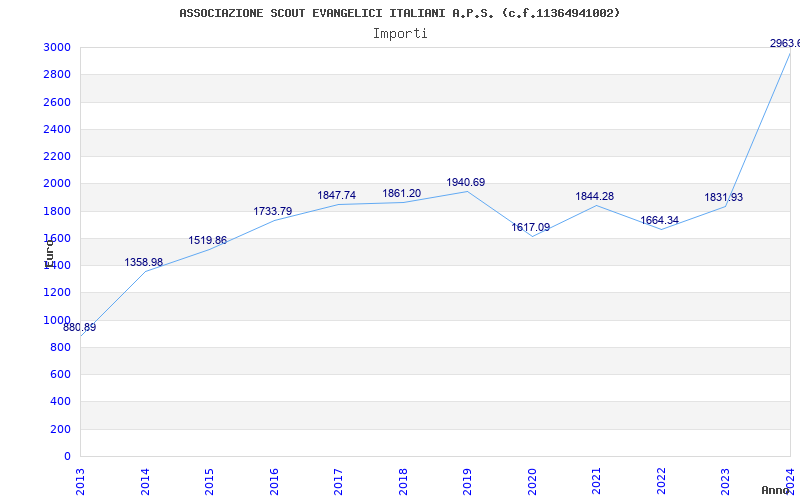The width and height of the screenshot is (800, 500).
Task: Click the 800 y-axis tick label
Action: point(61,347)
